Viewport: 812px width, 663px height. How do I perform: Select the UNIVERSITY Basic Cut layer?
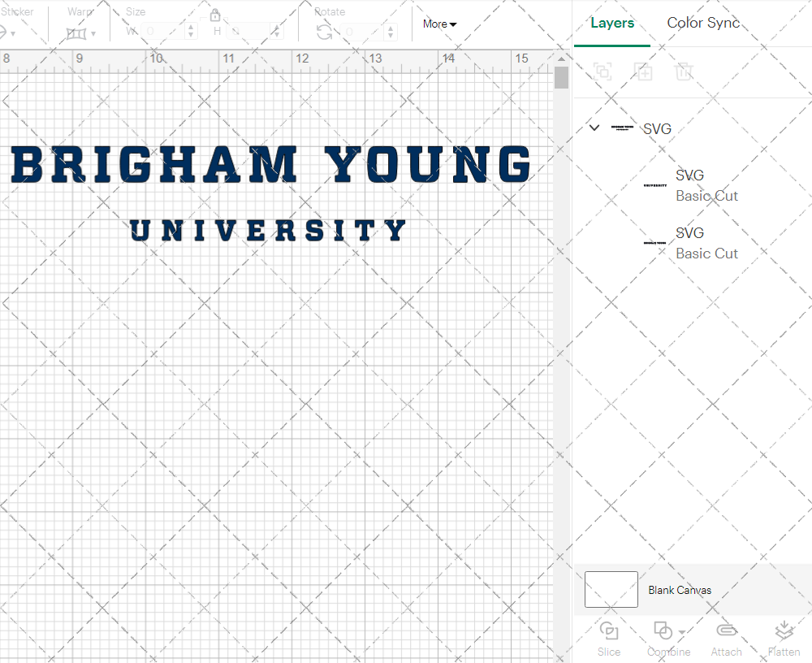tap(706, 185)
